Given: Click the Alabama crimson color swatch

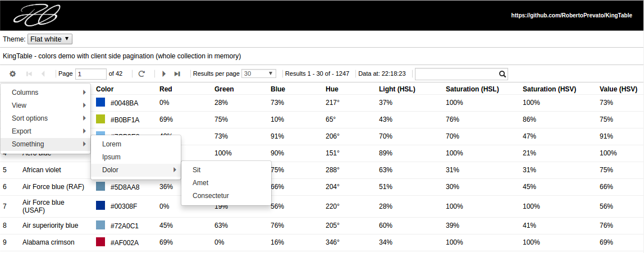Looking at the screenshot, I should pos(101,242).
